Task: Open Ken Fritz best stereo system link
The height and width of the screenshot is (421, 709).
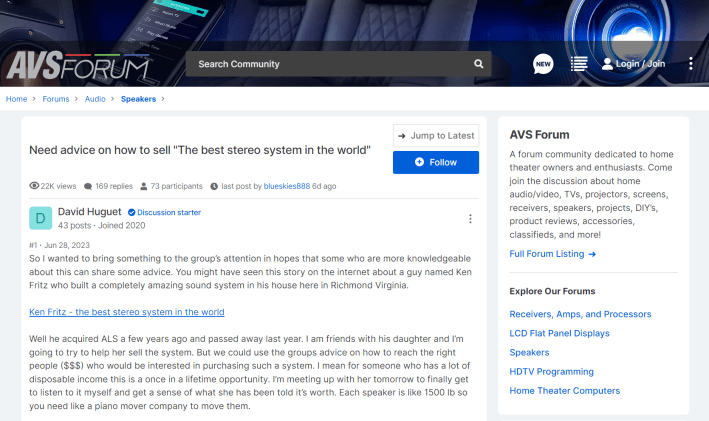Action: pyautogui.click(x=127, y=312)
